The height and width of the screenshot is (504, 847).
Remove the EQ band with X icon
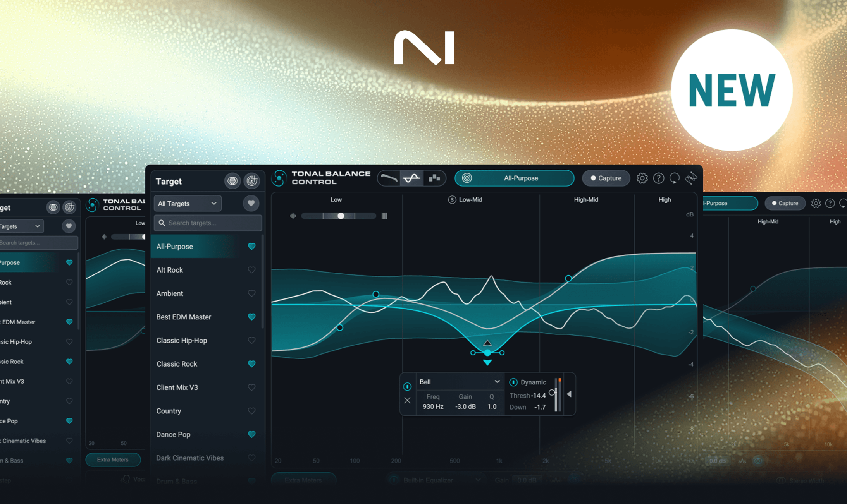coord(407,401)
